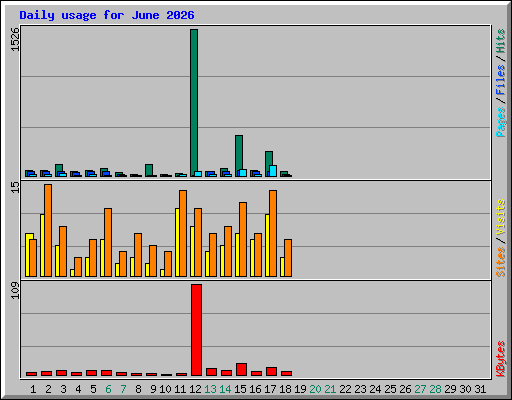Viewport: 512px width, 400px height.
Task: Click day label 5 on the x-axis
Action: [93, 389]
